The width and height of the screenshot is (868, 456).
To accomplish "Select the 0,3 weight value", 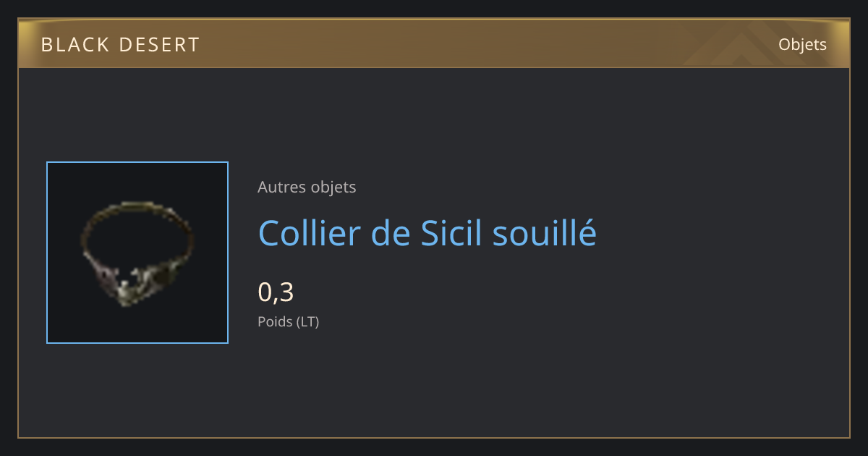I will point(276,292).
